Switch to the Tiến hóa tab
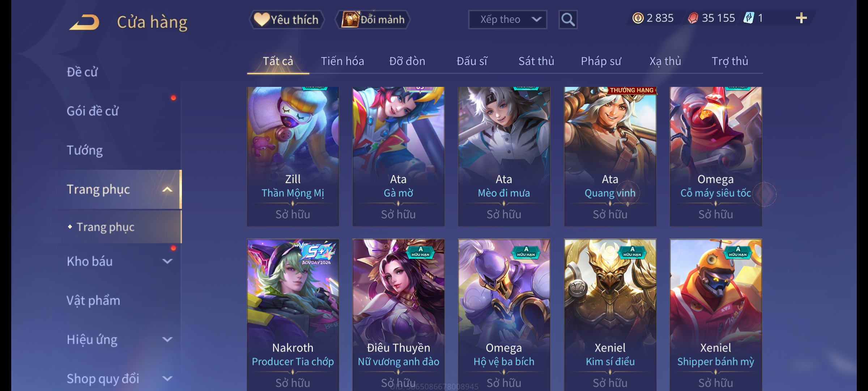Screen dimensions: 868x391 [342, 61]
